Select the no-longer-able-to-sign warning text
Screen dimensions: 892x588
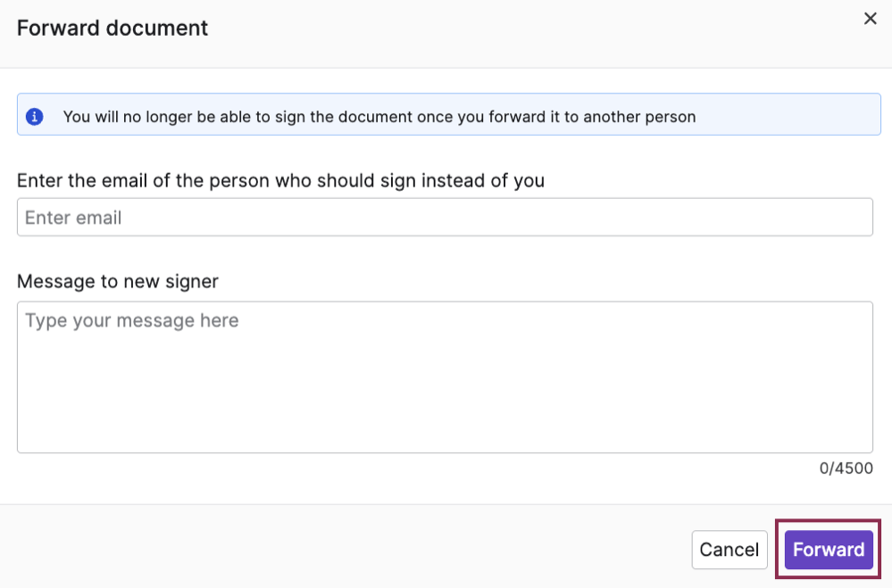point(379,117)
